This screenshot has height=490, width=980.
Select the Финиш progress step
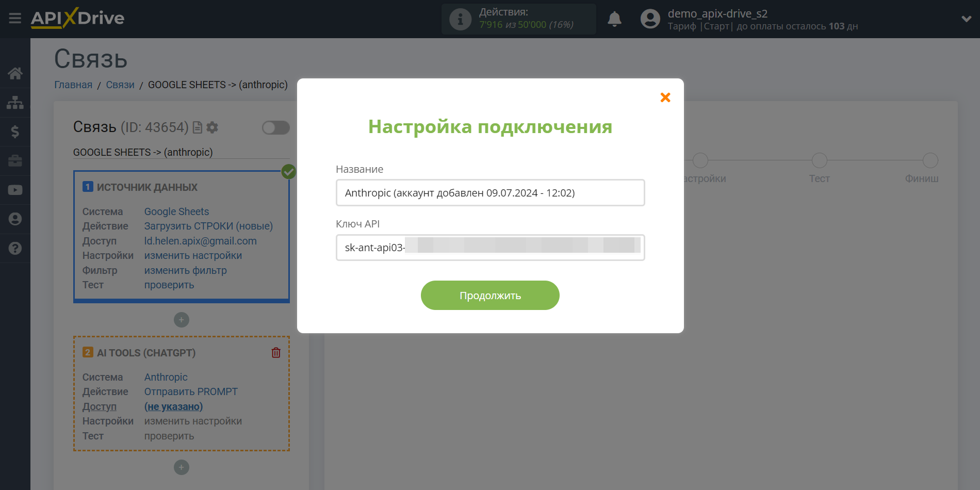tap(930, 160)
